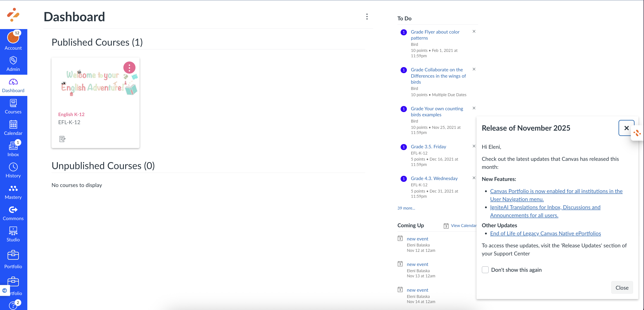Viewport: 644px width, 310px height.
Task: Select the Portfolio navigation item
Action: point(13,259)
